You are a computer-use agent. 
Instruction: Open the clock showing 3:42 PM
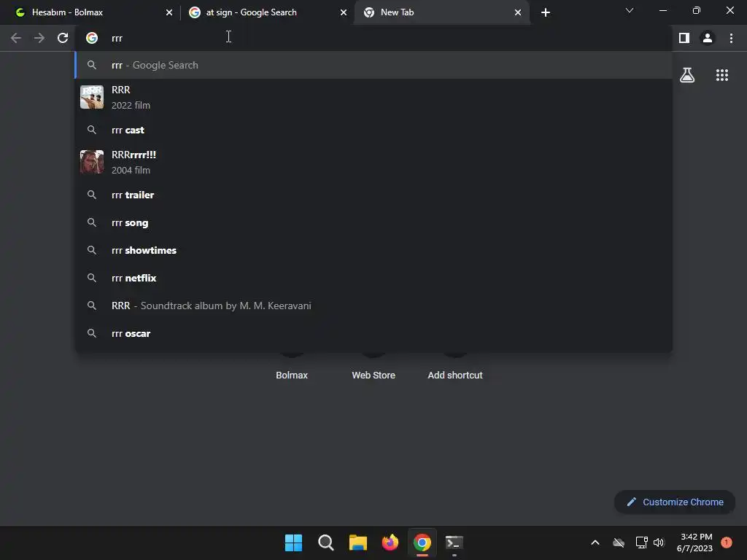click(x=694, y=542)
